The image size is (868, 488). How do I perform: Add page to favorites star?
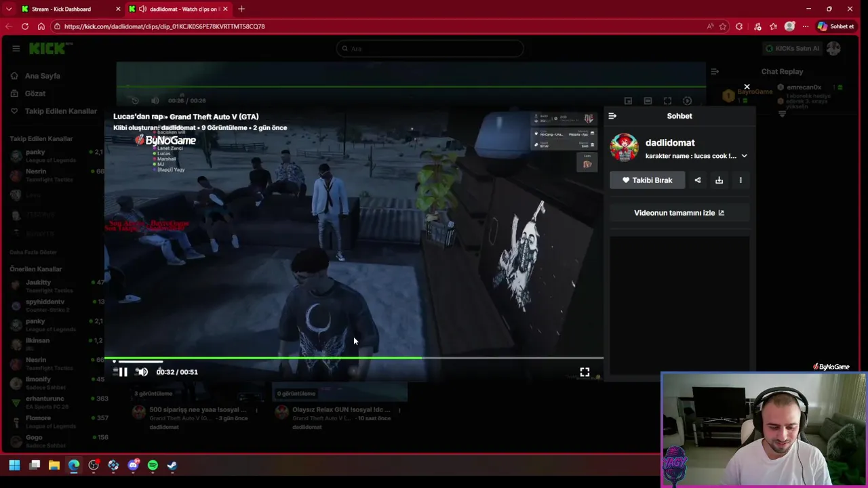point(723,26)
